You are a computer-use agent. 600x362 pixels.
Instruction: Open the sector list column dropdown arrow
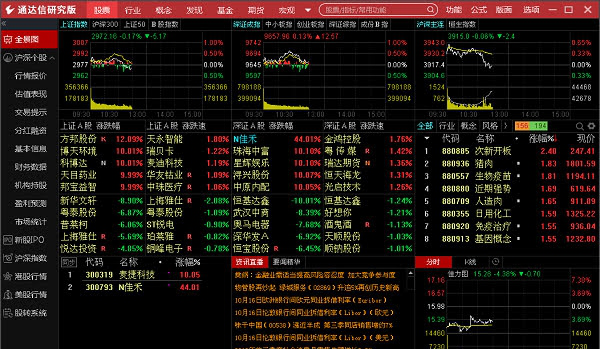(427, 138)
